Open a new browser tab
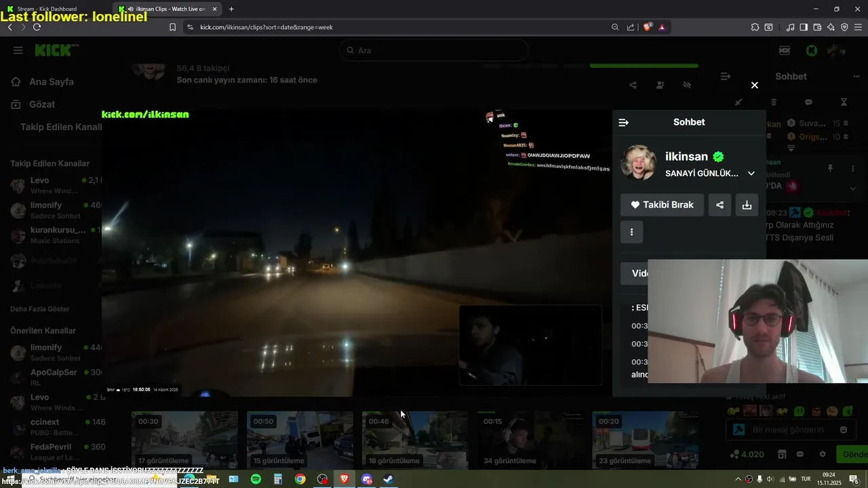Image resolution: width=868 pixels, height=488 pixels. tap(231, 9)
